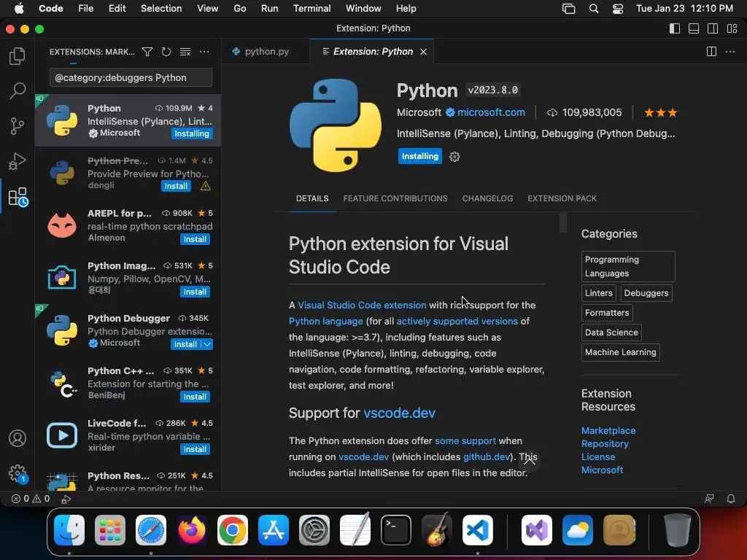747x560 pixels.
Task: Open Python language link
Action: tap(326, 322)
